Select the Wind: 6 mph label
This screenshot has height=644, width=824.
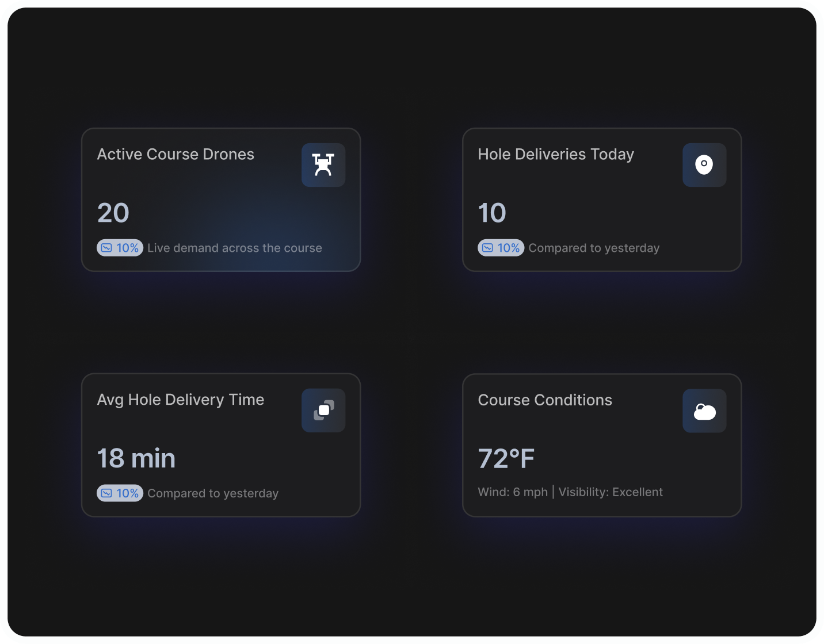(512, 492)
